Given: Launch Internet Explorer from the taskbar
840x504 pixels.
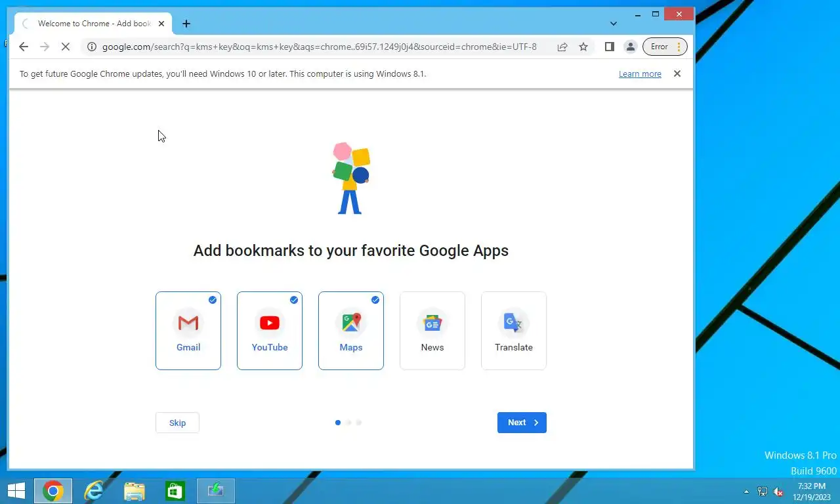Looking at the screenshot, I should (94, 491).
